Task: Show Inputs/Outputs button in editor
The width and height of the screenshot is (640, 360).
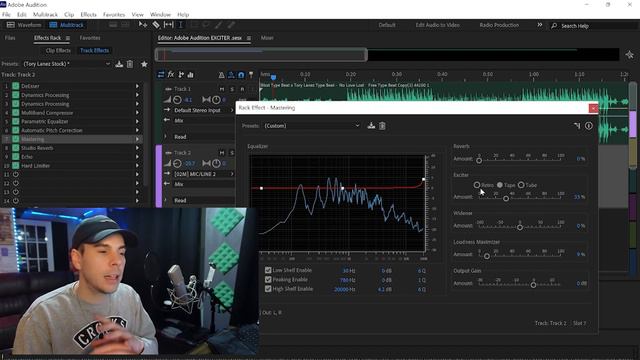Action: point(161,75)
